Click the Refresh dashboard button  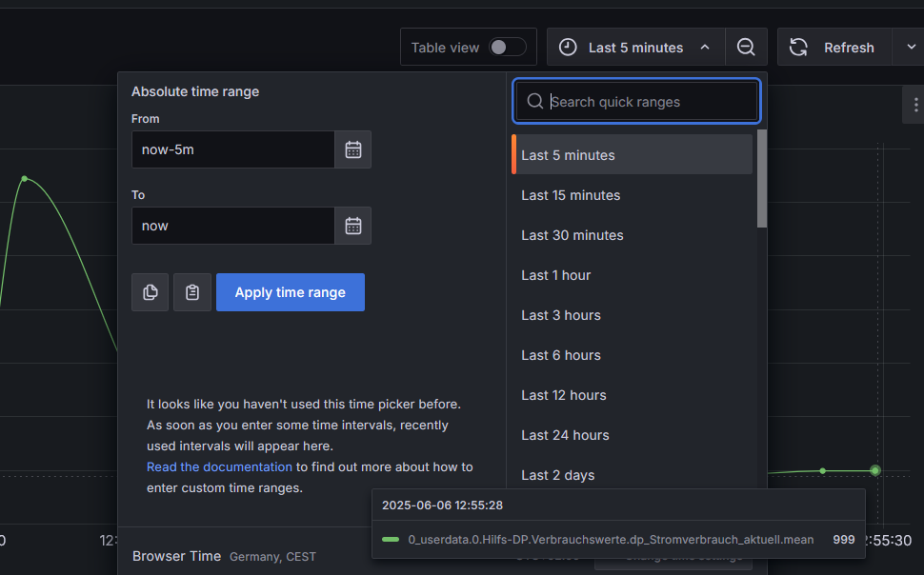coord(834,48)
